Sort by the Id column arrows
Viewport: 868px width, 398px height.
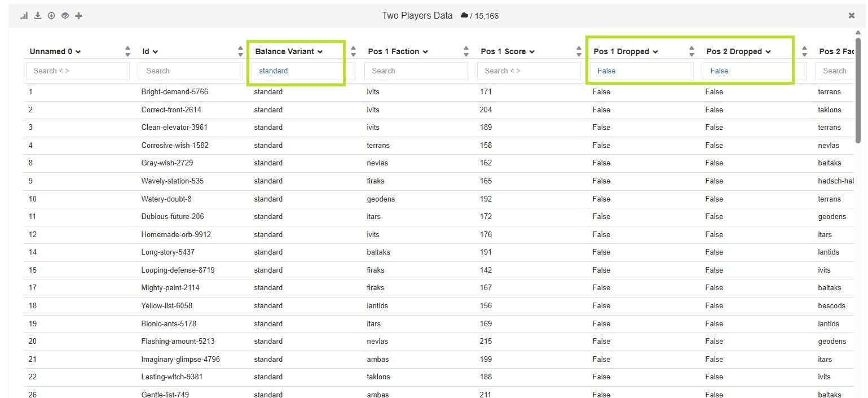point(241,51)
